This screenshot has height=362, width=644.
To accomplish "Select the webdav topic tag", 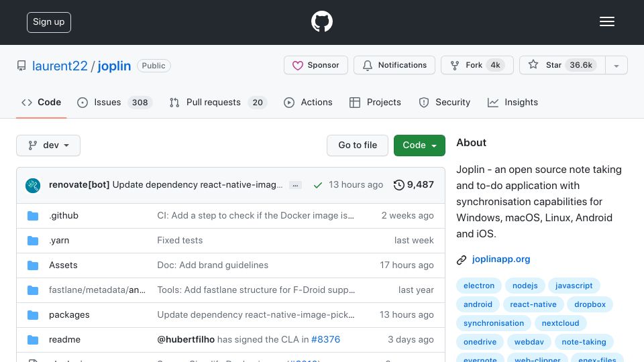I will 529,342.
